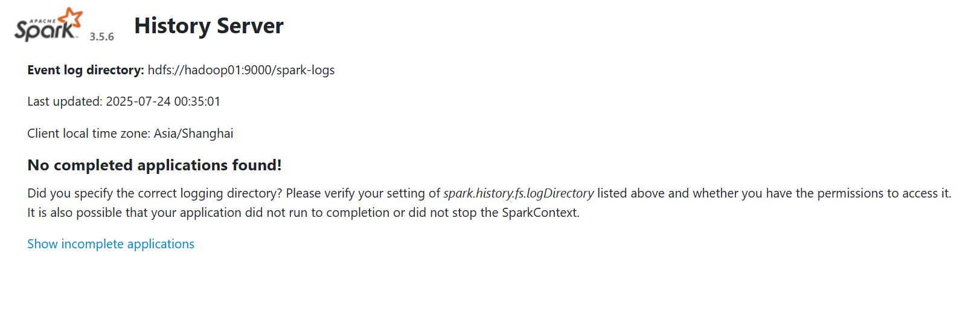Click the small APACHE text in logo

coord(42,21)
